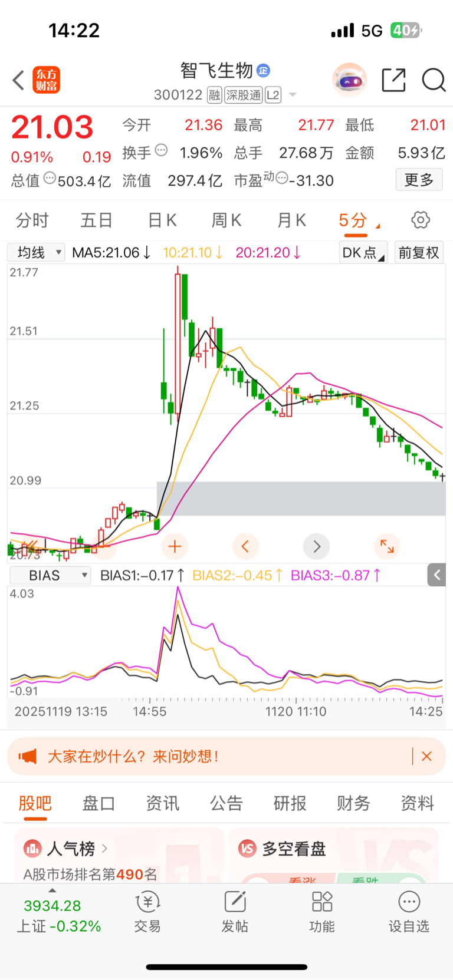Tap the 20:21.20 moving average value

pos(268,253)
